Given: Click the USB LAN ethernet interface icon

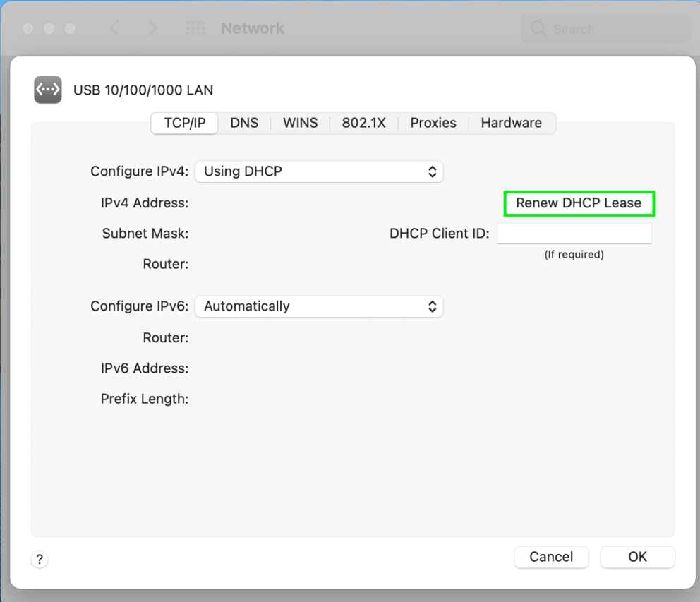Looking at the screenshot, I should [x=48, y=90].
